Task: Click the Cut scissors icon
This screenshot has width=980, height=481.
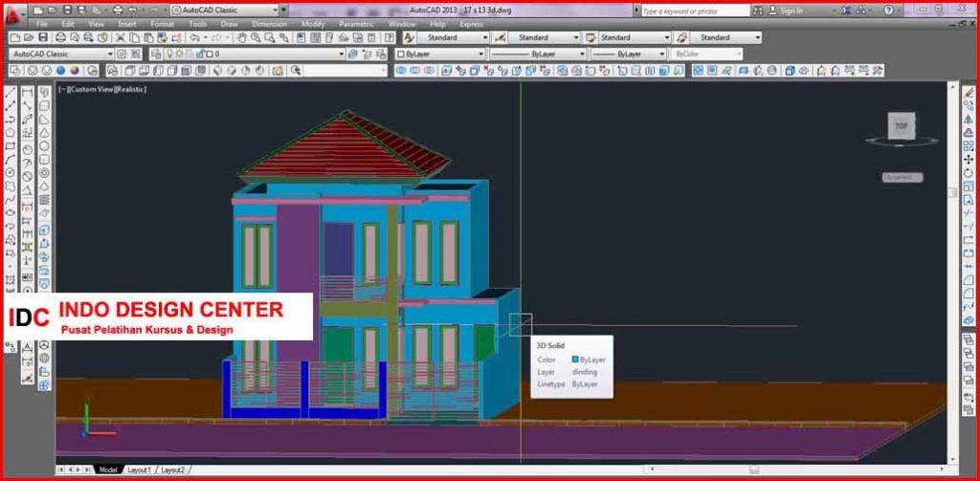Action: coord(120,37)
